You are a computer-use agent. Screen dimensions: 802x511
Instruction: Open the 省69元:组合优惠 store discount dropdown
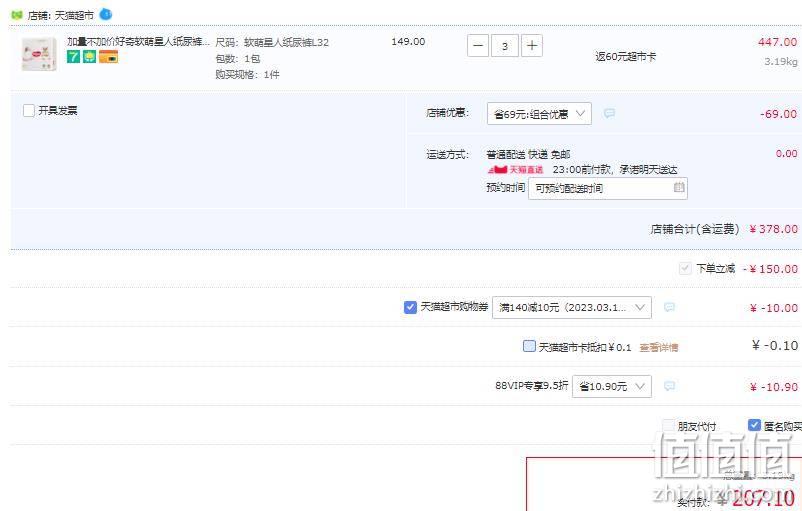tap(539, 114)
